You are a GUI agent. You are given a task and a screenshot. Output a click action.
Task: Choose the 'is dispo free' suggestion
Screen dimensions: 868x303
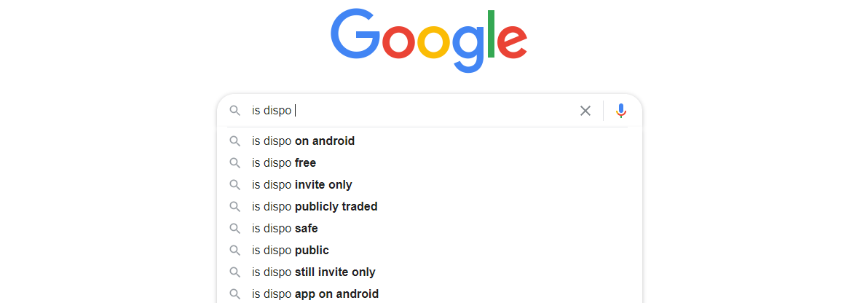(430, 163)
